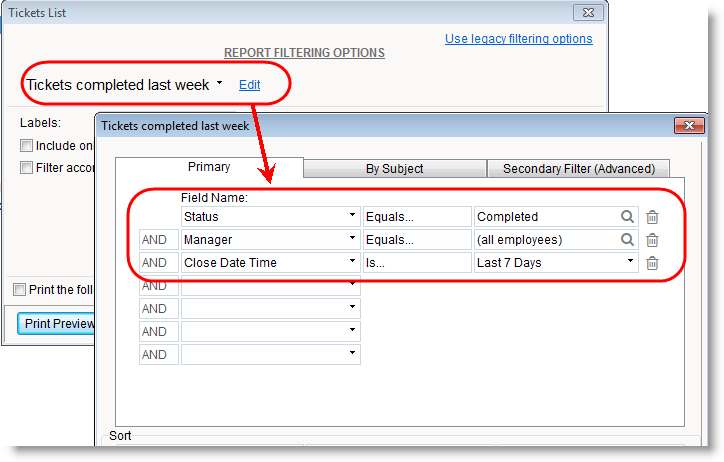Toggle the 'Filter acco' checkbox
Image resolution: width=724 pixels, height=462 pixels.
pos(26,168)
